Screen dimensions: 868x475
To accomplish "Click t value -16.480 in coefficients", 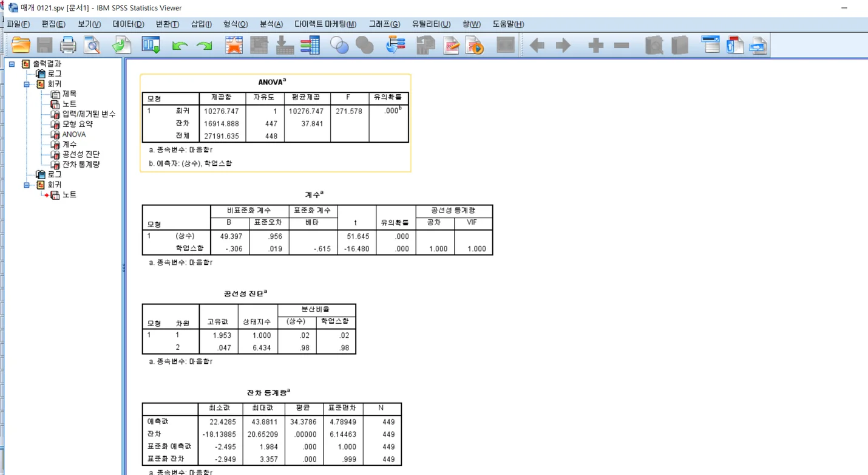I will tap(356, 248).
